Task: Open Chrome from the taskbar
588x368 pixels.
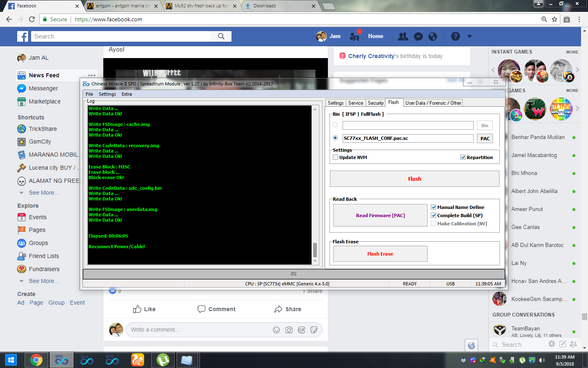Action: coord(36,360)
